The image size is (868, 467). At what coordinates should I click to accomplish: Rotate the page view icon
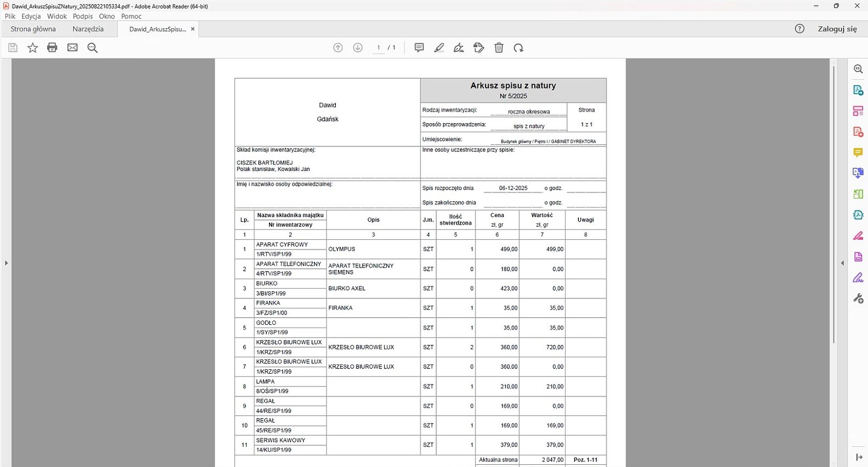[x=519, y=48]
